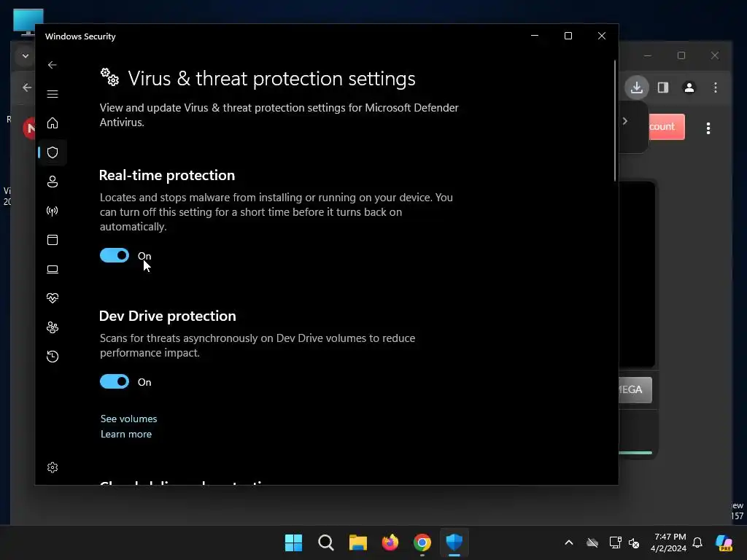Click the Learn more link
Screen dimensions: 747x560
(126, 434)
